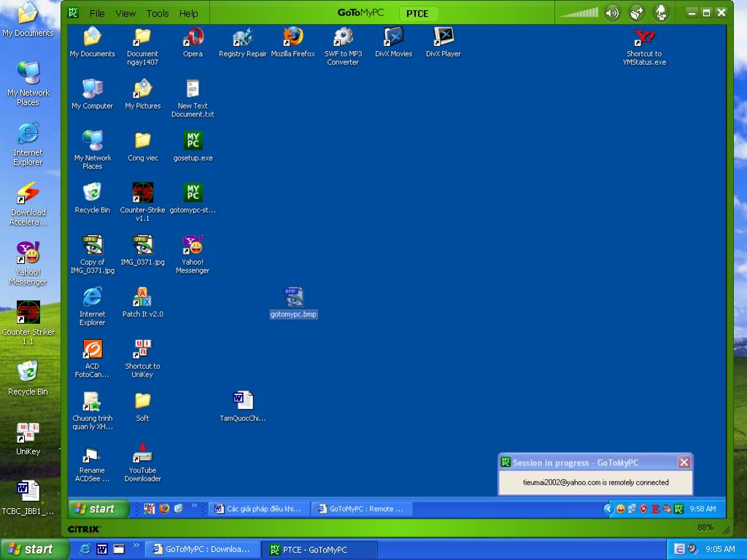Click the hand icon in GoToMyPC viewer toolbar

(661, 13)
